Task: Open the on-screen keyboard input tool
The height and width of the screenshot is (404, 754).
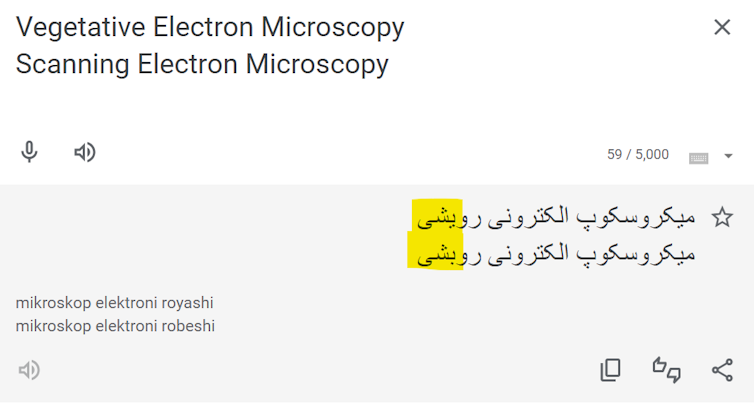Action: click(x=698, y=156)
